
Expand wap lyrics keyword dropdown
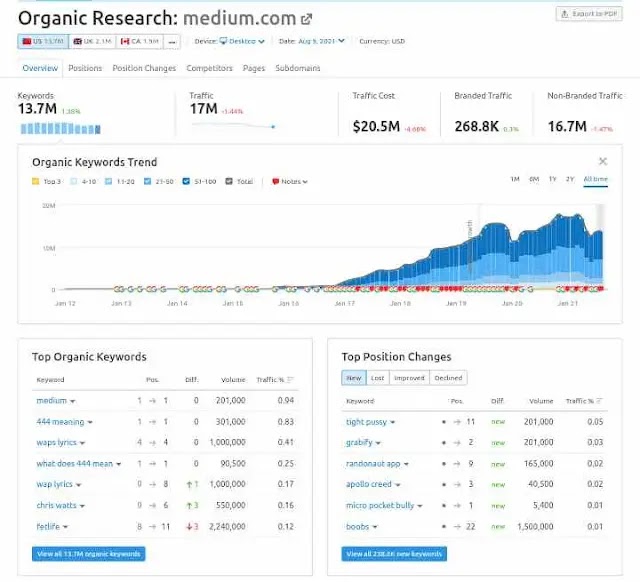tap(79, 485)
